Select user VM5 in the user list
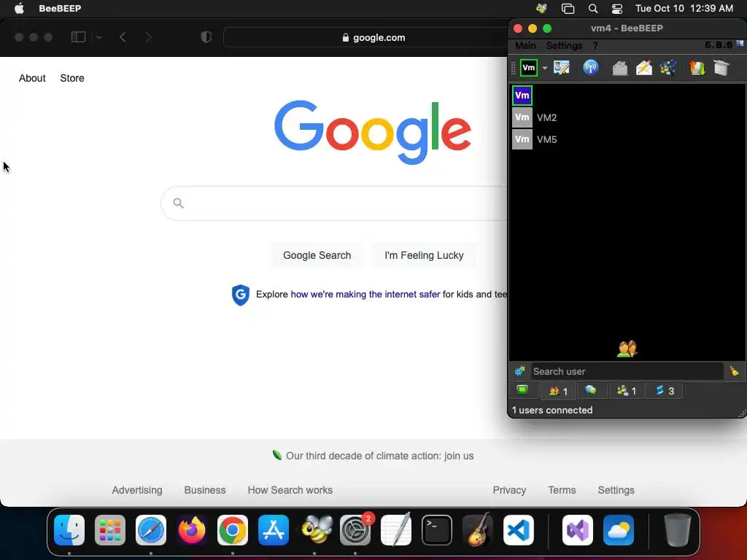This screenshot has width=747, height=560. pos(627,139)
